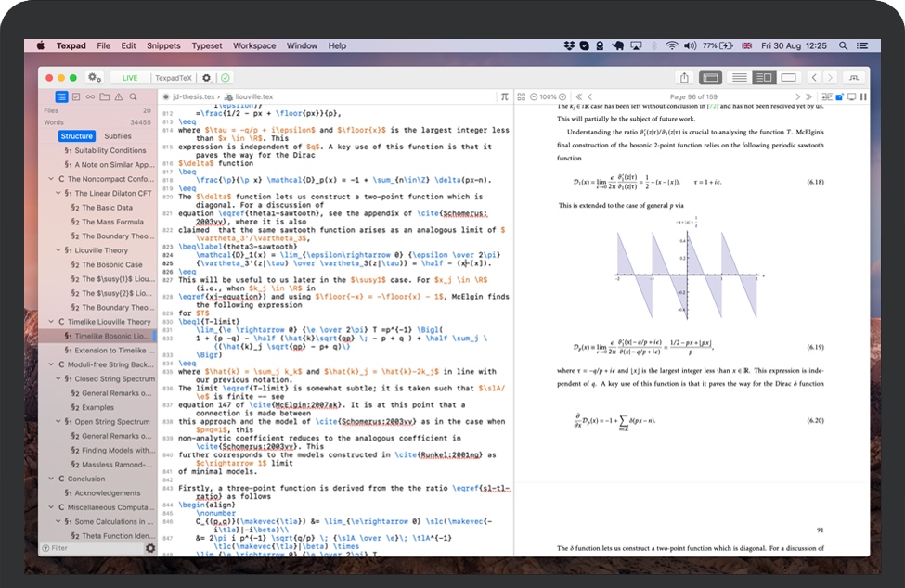
Task: Select the Subfiles segment
Action: click(x=118, y=136)
